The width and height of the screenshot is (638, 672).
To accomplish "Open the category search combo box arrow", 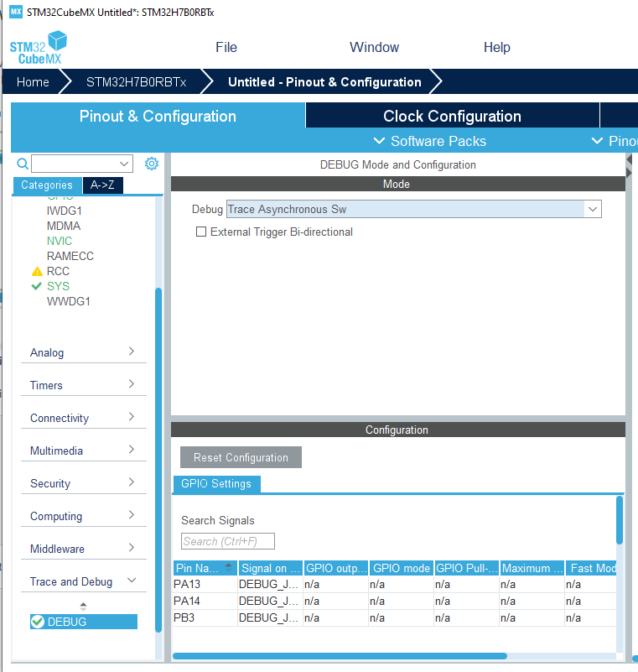I will coord(124,164).
